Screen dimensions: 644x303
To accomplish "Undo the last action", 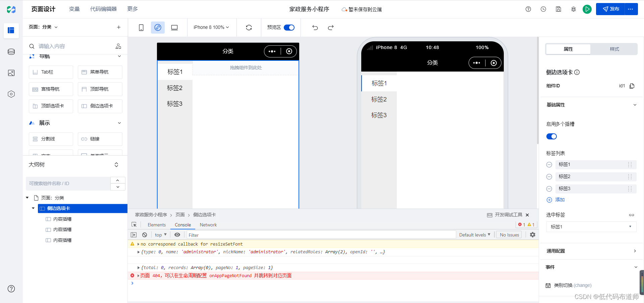I will coord(315,28).
